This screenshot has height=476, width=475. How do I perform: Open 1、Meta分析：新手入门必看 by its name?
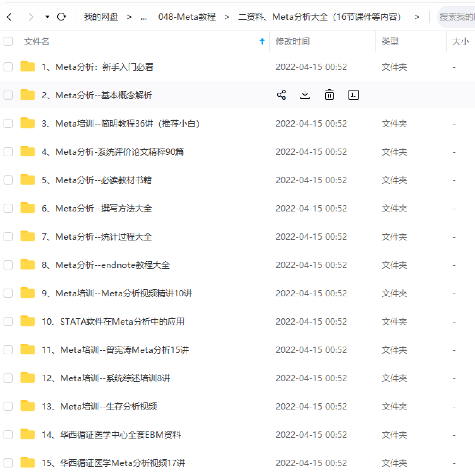98,67
